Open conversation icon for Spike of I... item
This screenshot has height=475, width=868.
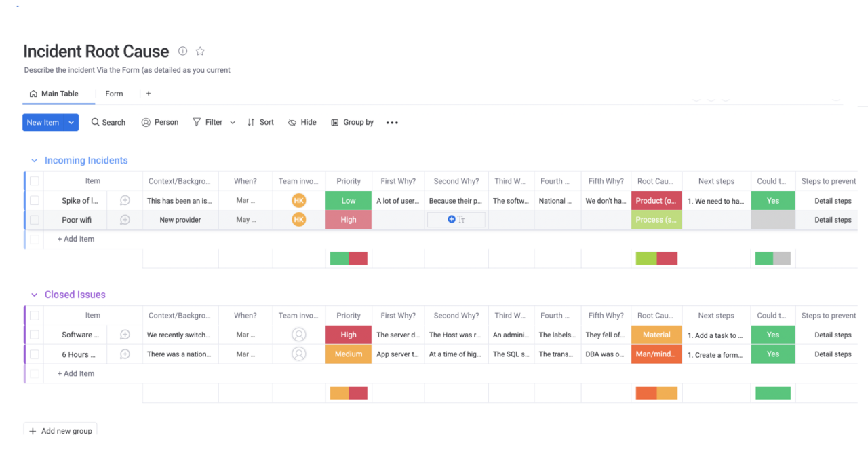tap(125, 201)
